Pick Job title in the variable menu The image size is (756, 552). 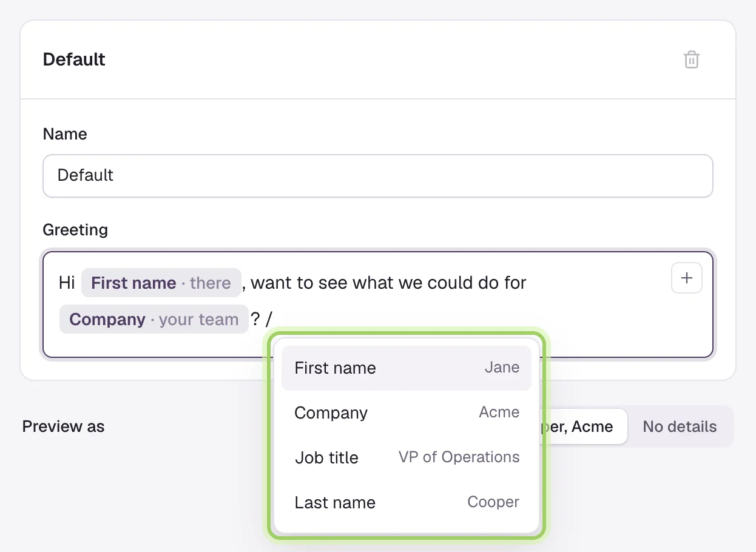click(407, 457)
